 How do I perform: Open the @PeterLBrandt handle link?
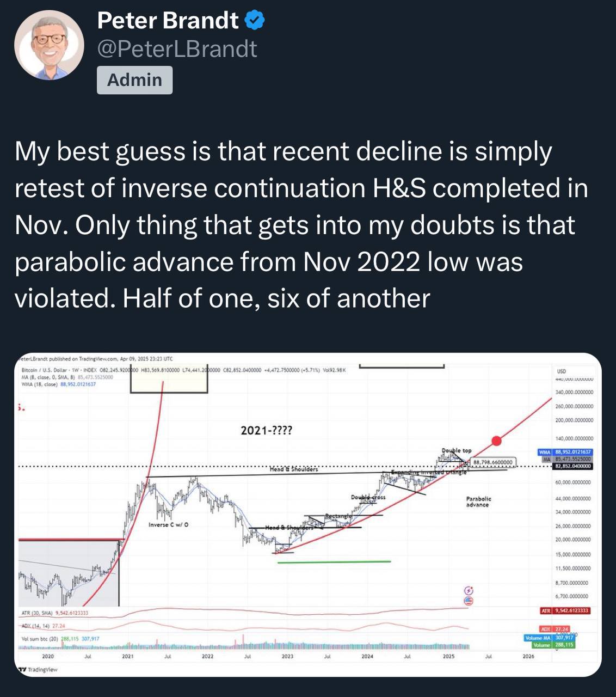click(177, 49)
